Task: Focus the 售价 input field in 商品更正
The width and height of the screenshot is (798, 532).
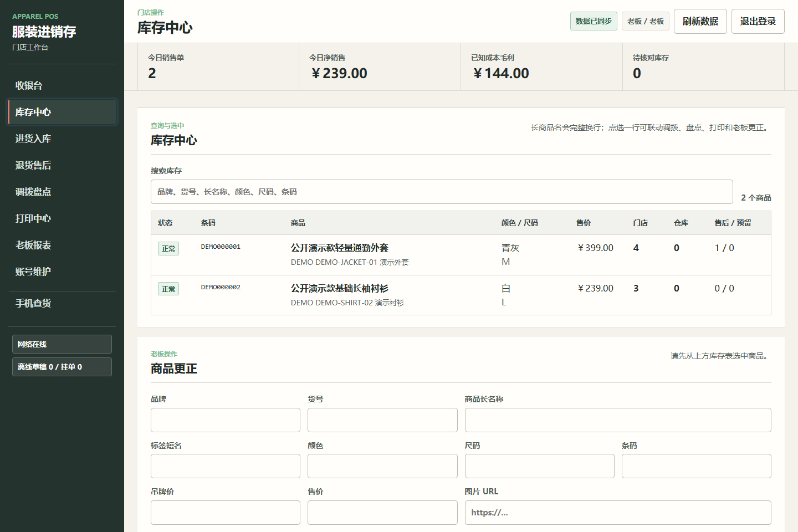Action: coord(382,513)
